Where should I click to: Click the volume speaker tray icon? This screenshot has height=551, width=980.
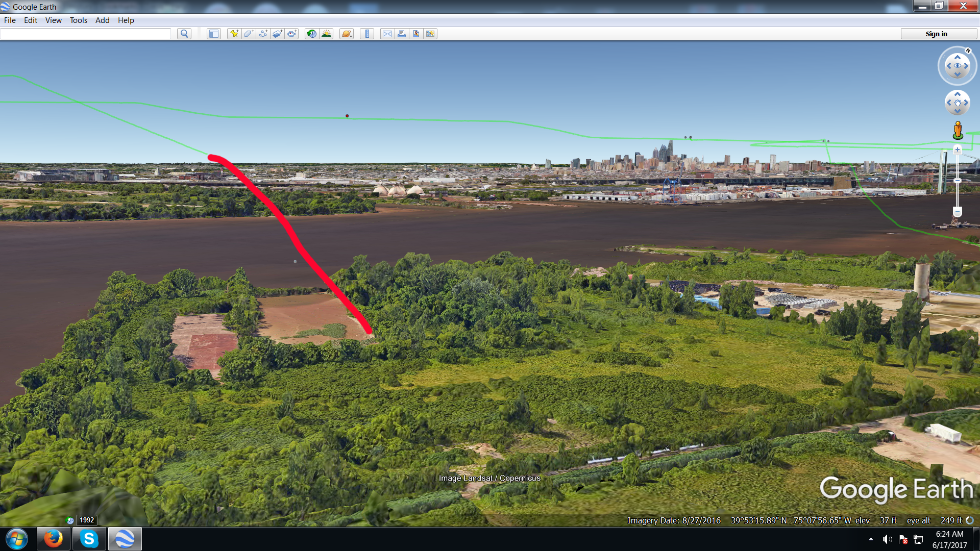point(888,539)
